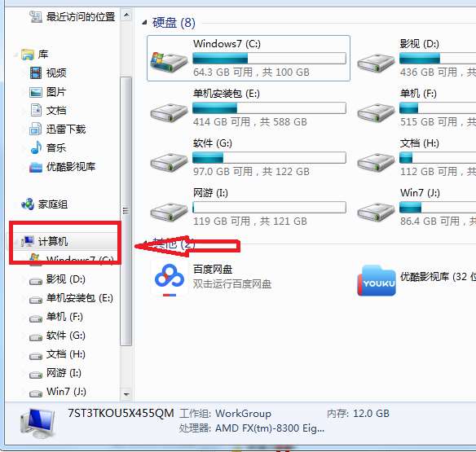Open 迅雷下载 library in the sidebar
This screenshot has height=452, width=476.
pos(66,129)
